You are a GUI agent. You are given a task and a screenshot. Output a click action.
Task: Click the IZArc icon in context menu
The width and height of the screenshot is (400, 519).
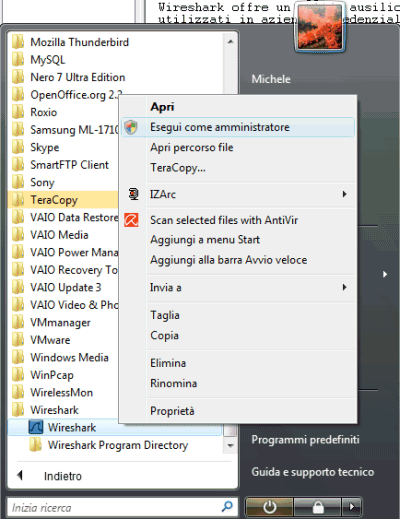133,194
